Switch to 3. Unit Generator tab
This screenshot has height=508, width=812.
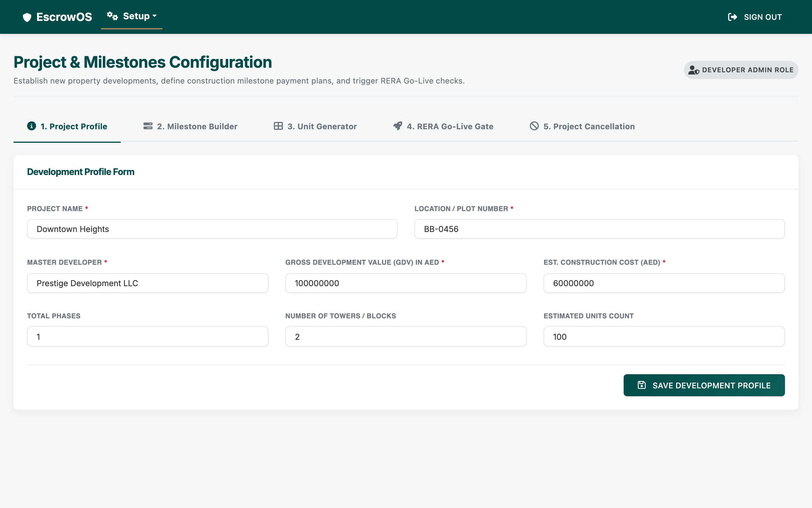coord(315,126)
